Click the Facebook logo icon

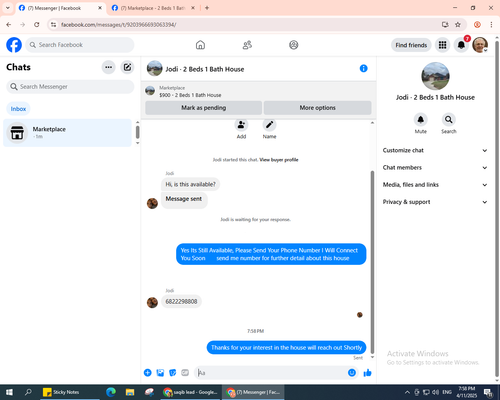coord(14,45)
